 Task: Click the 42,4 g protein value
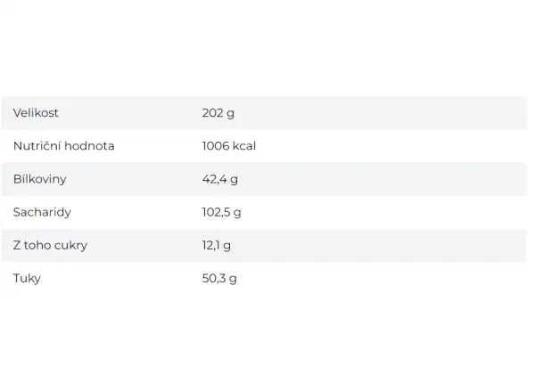220,179
